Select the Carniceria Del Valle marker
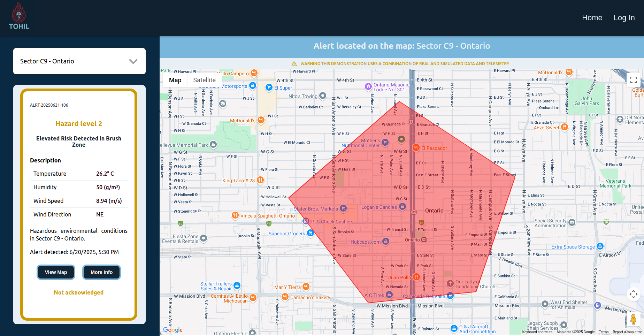This screenshot has width=644, height=336. tap(450, 296)
